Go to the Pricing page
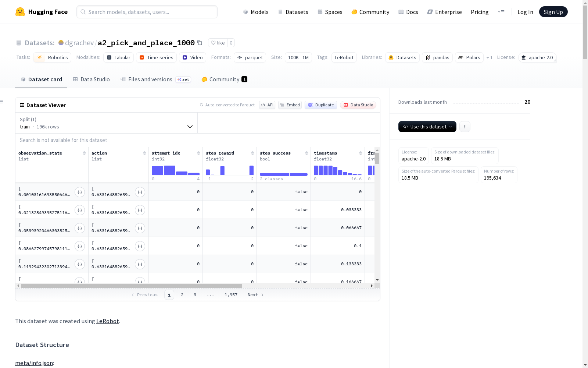588x368 pixels. point(480,12)
